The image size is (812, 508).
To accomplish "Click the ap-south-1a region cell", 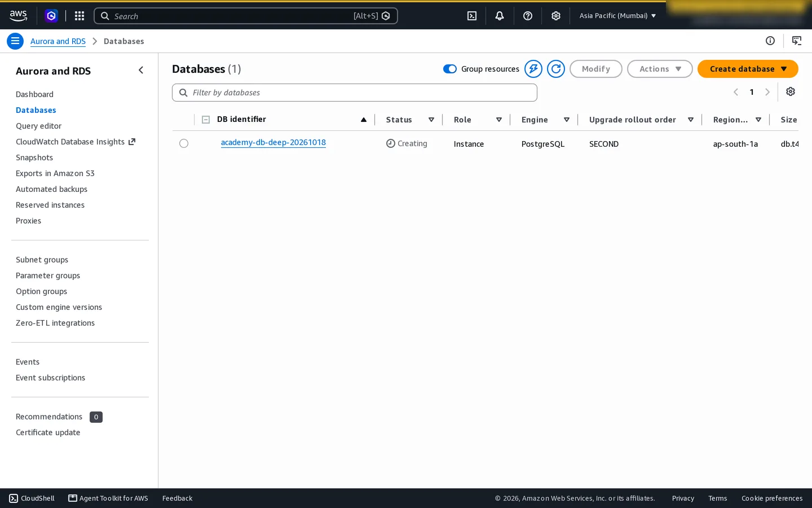I will [x=735, y=144].
